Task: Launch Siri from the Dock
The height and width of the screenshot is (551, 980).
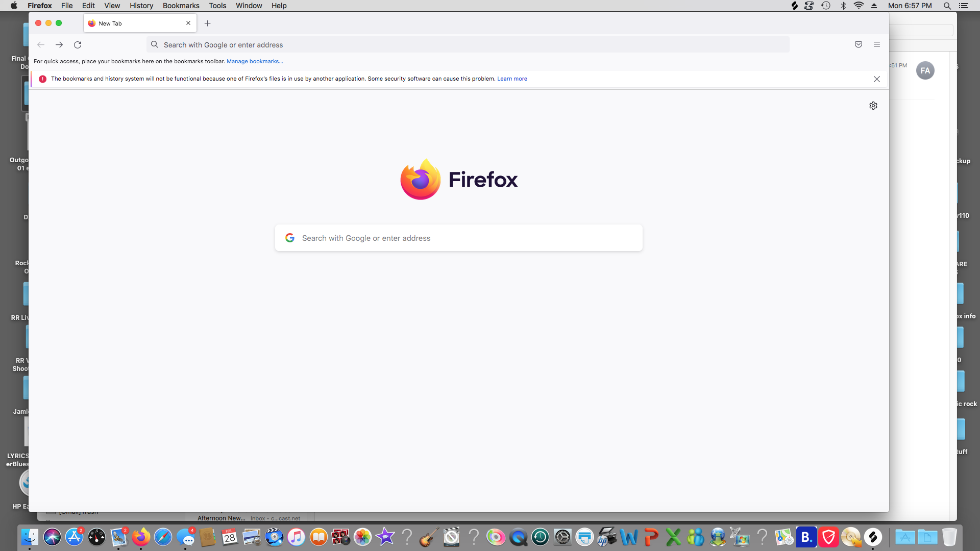Action: (52, 537)
